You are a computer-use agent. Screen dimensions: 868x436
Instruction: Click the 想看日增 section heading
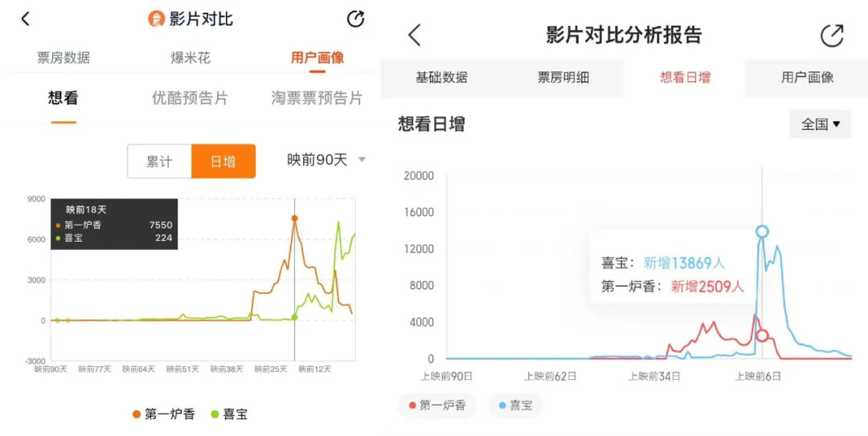432,124
